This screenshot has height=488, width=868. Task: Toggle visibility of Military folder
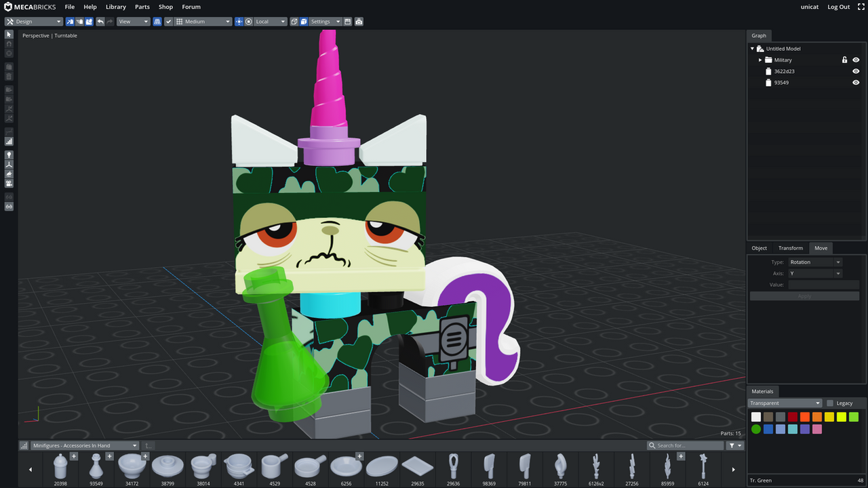tap(856, 60)
